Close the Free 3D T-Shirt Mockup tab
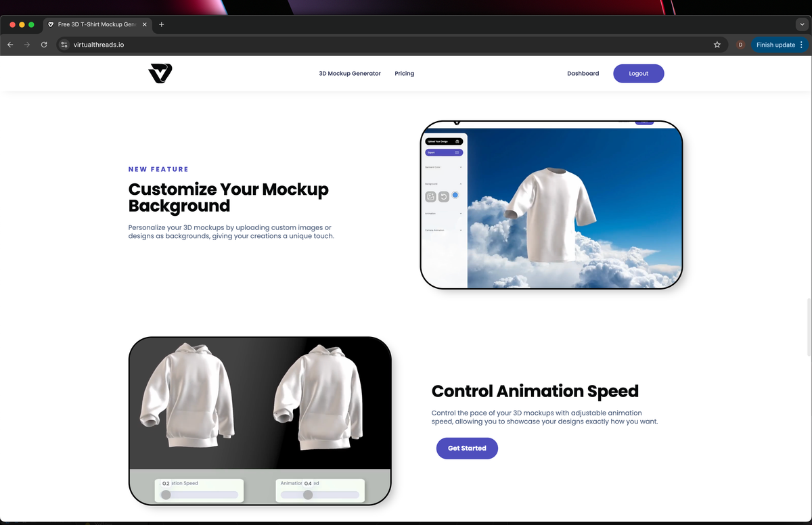 point(144,24)
